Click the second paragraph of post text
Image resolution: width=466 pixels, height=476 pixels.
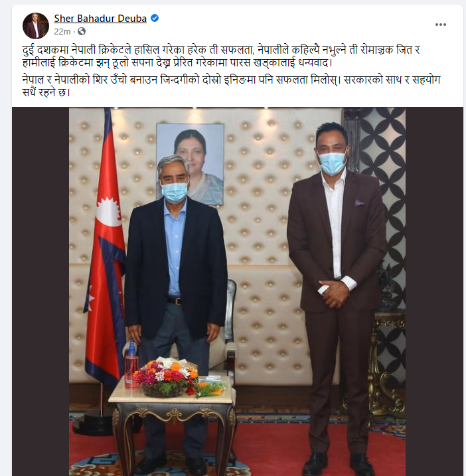click(x=231, y=86)
